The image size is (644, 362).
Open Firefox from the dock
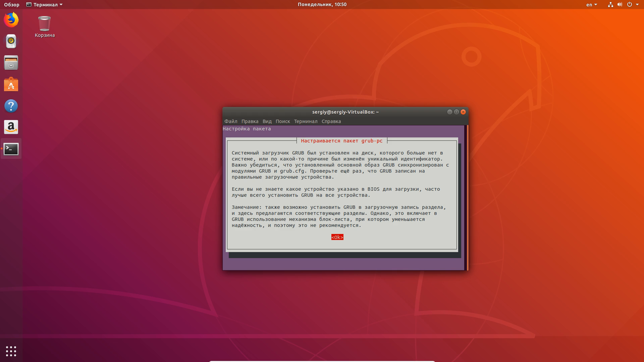click(x=11, y=20)
